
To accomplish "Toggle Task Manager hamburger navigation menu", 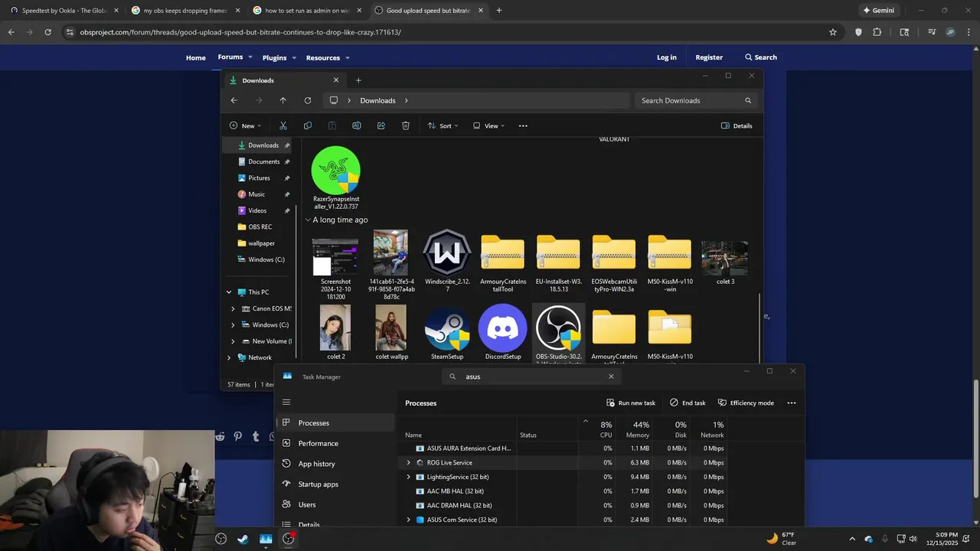I will [x=286, y=402].
